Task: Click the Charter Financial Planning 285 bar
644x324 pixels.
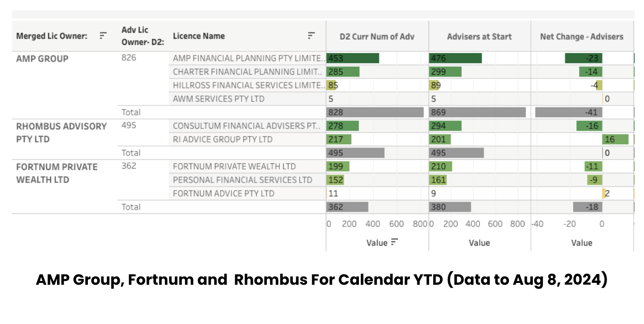Action: tap(343, 72)
